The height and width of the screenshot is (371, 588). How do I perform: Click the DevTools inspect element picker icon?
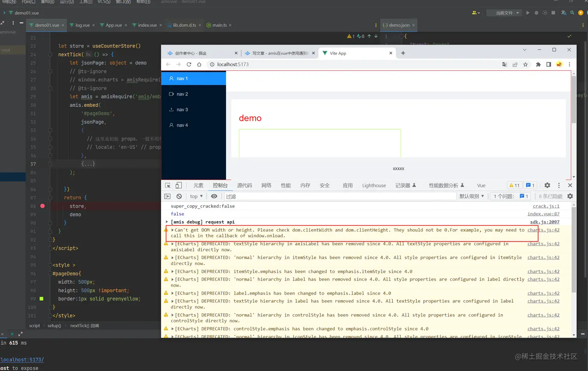168,186
